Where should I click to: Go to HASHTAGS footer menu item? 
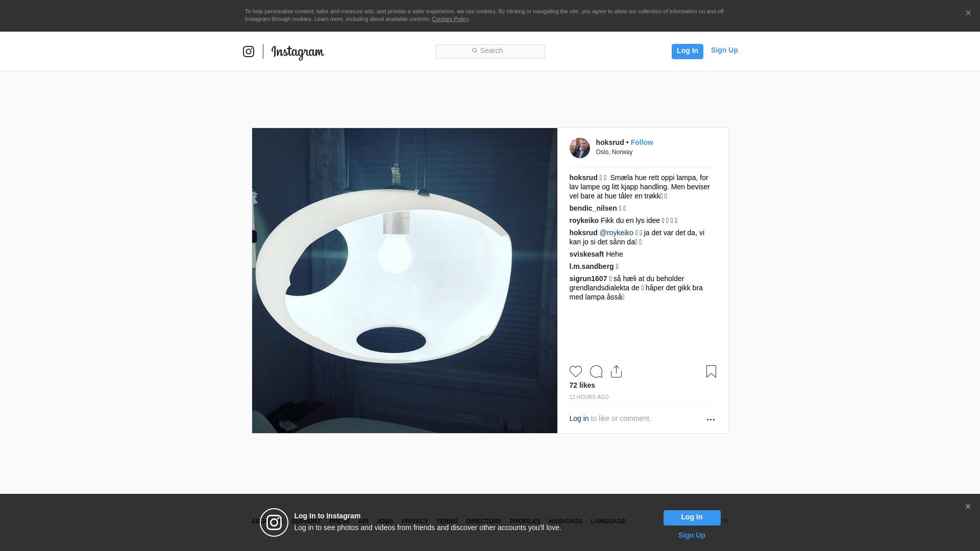tap(565, 521)
